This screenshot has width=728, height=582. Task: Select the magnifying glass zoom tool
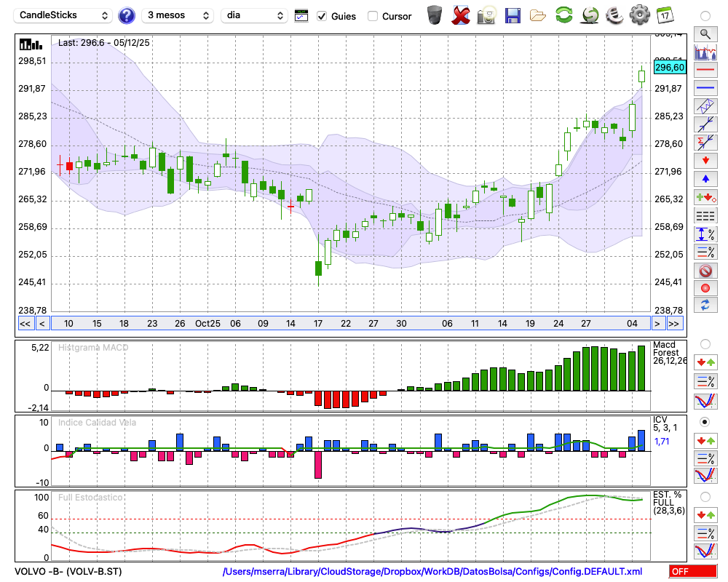(705, 33)
